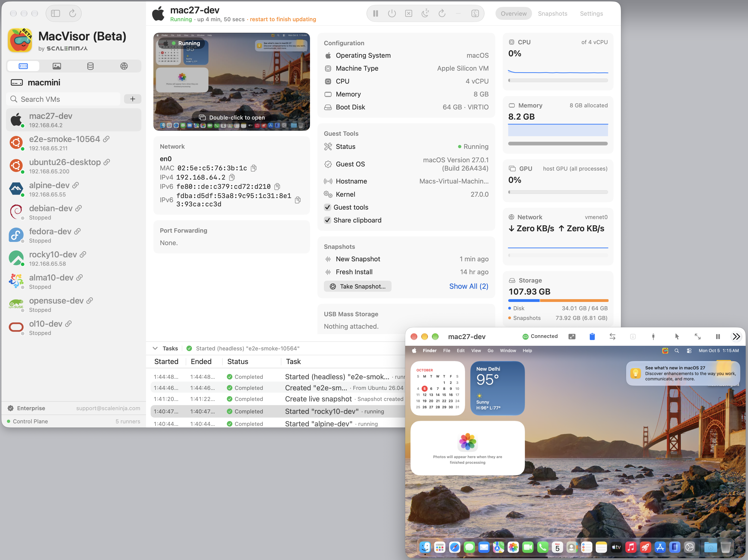The width and height of the screenshot is (748, 560).
Task: Open the Go menu in guest Finder
Action: click(x=490, y=351)
